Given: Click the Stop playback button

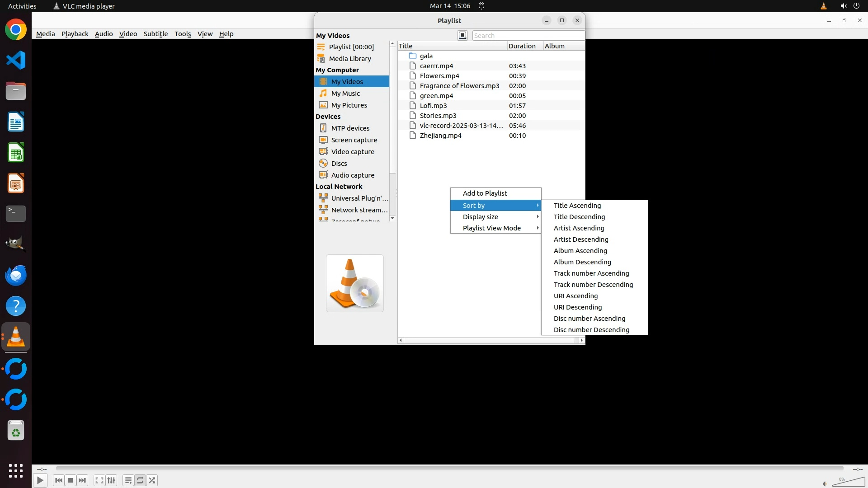Looking at the screenshot, I should 71,480.
